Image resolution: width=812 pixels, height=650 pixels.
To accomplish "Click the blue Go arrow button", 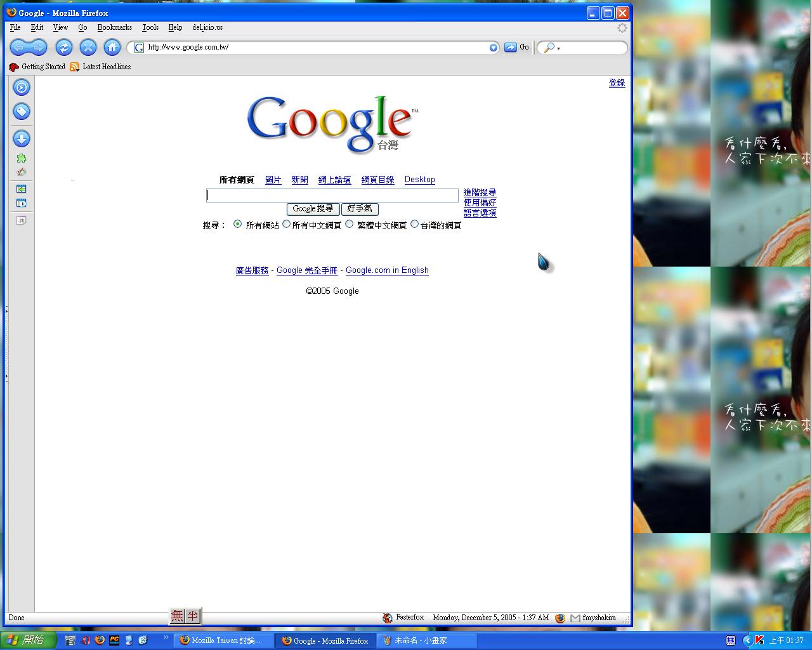I will click(511, 47).
